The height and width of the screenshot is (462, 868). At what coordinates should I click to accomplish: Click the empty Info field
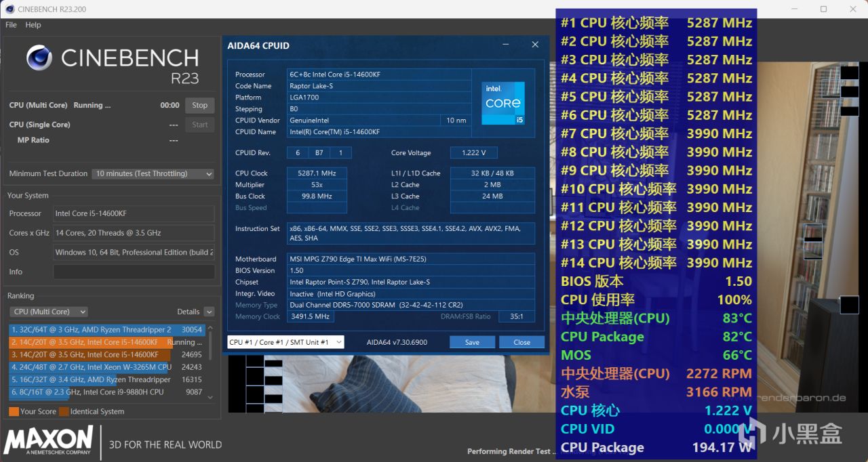tap(134, 272)
